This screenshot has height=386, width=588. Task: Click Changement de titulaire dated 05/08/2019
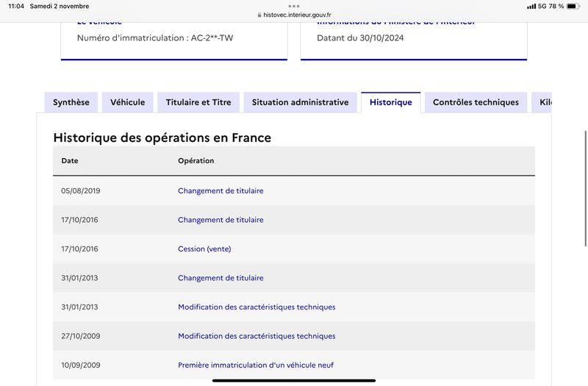point(220,191)
